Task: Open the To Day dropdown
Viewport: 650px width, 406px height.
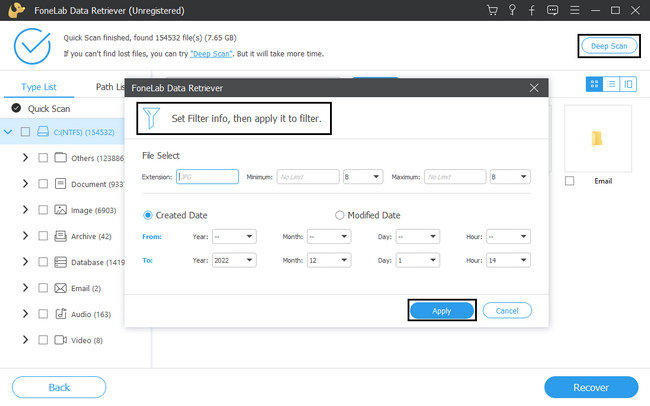Action: coord(418,260)
